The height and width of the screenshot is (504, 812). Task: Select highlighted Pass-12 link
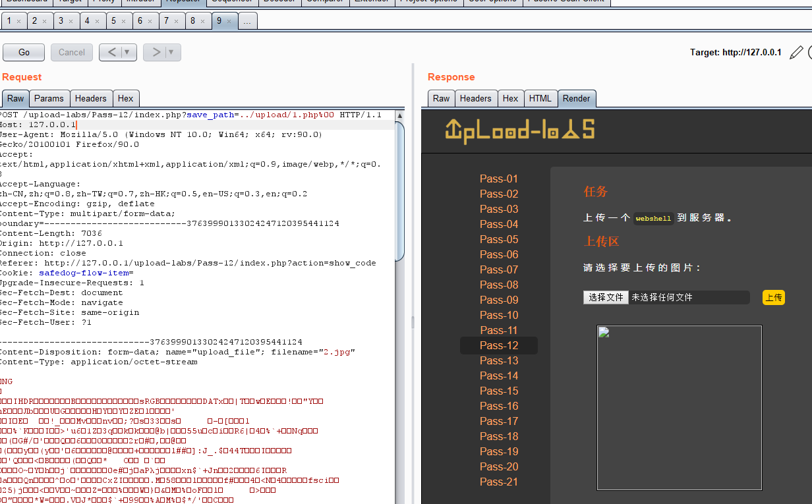pos(499,345)
